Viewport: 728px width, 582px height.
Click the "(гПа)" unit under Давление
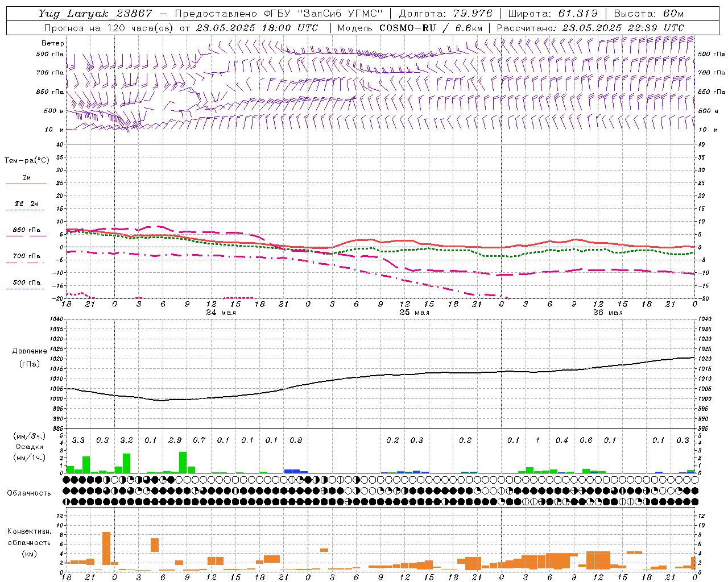pyautogui.click(x=30, y=364)
